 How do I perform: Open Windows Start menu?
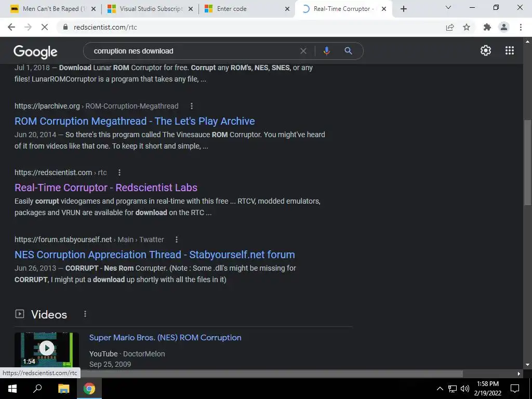(12, 389)
